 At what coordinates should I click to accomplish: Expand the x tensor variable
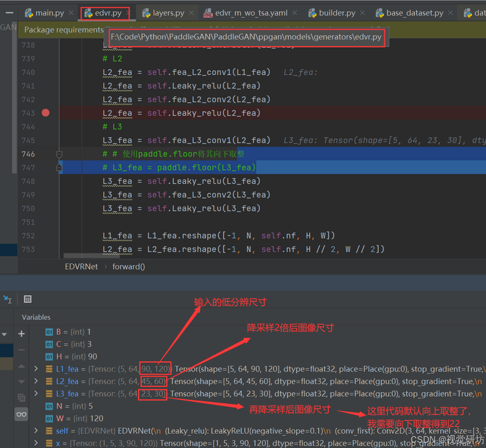[36, 443]
